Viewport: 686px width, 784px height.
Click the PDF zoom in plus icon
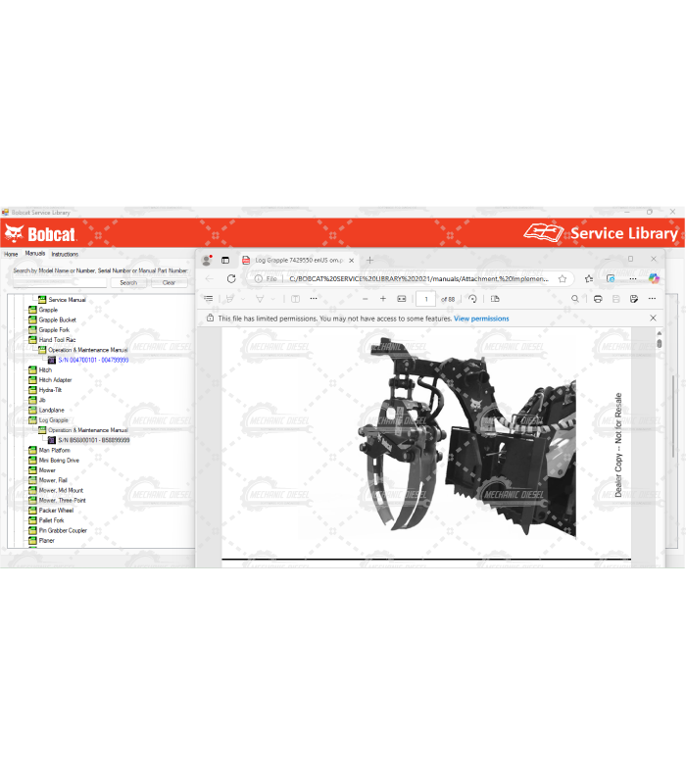pos(383,299)
